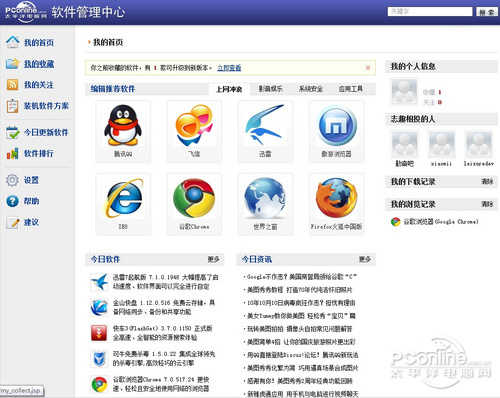The height and width of the screenshot is (398, 500).
Task: Click the 设置 gear icon
Action: pyautogui.click(x=13, y=180)
